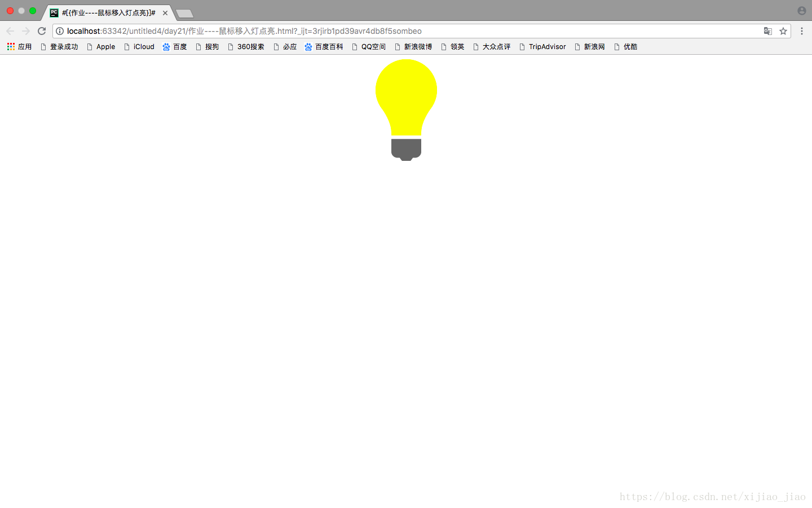Click the site info icon in address bar
This screenshot has width=812, height=508.
click(x=60, y=31)
